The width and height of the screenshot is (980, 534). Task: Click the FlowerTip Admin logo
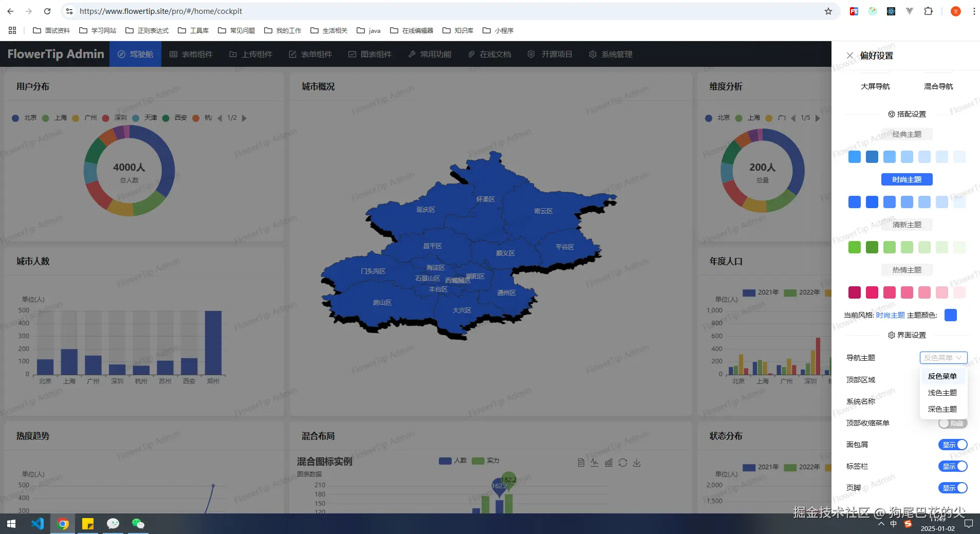pos(56,54)
